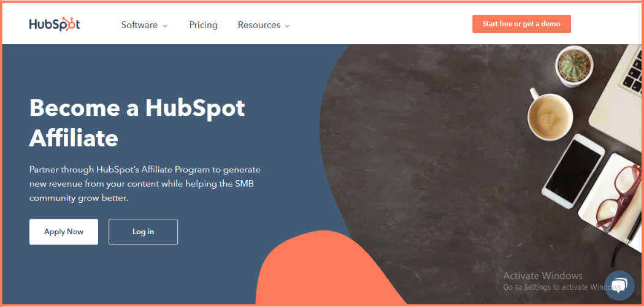Viewport: 644px width, 307px height.
Task: Click the Apply Now button
Action: 64,232
